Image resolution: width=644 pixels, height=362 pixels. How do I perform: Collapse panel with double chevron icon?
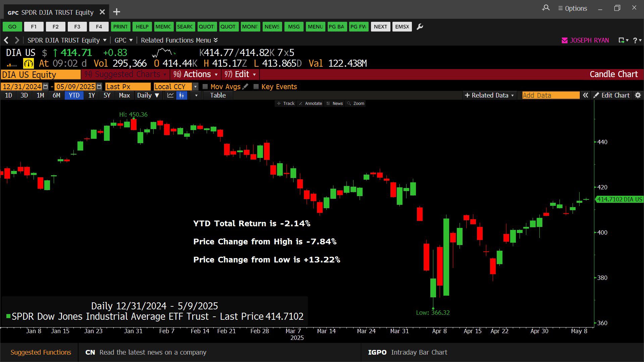pyautogui.click(x=585, y=96)
